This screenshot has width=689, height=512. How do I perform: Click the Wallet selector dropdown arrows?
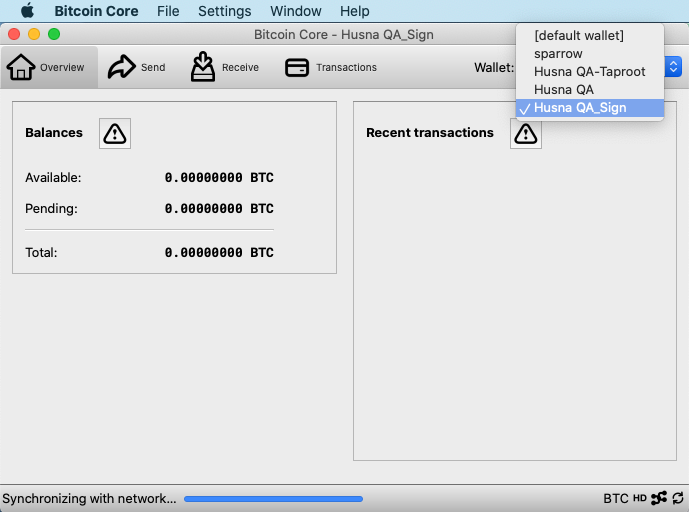click(673, 67)
